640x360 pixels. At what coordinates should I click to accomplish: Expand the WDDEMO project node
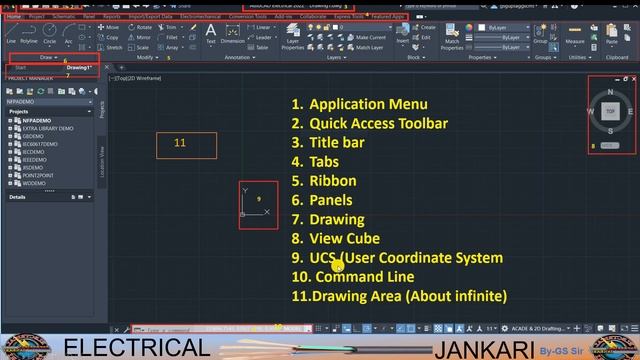click(10, 183)
